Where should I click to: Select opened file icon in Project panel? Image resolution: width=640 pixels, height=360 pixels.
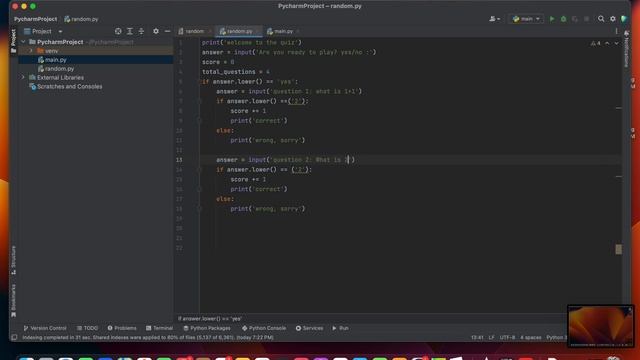[118, 31]
